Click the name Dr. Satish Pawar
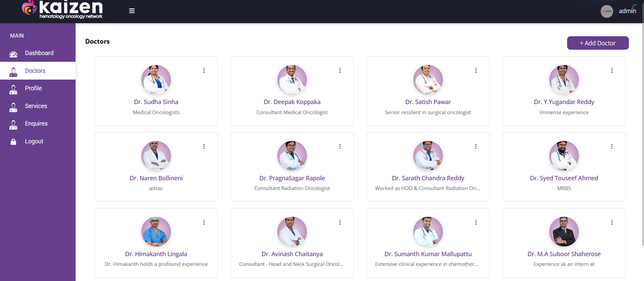 (428, 102)
